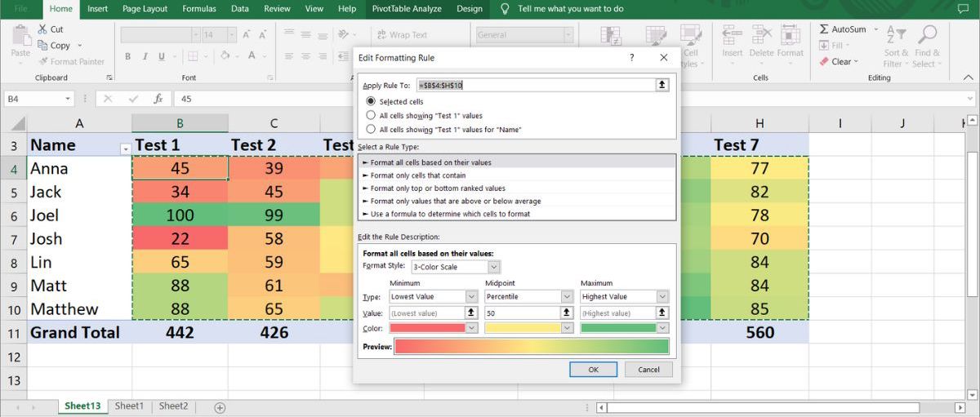The height and width of the screenshot is (417, 980).
Task: Switch to the Page Layout tab
Action: pos(145,9)
